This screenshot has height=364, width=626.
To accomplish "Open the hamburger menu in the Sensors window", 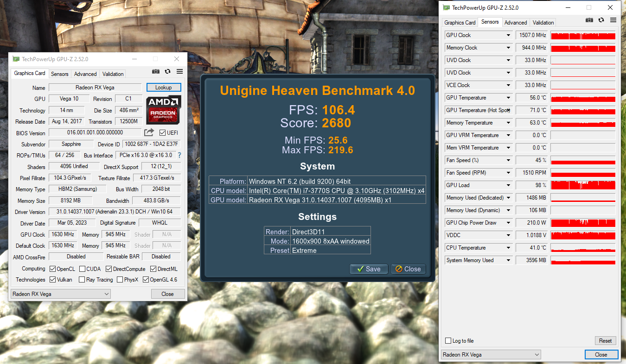I will point(613,20).
